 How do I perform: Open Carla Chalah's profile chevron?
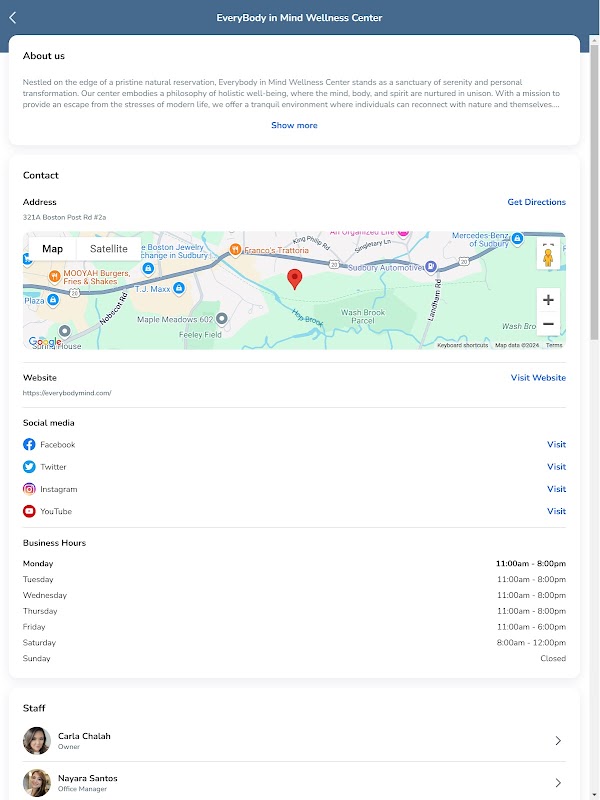558,741
